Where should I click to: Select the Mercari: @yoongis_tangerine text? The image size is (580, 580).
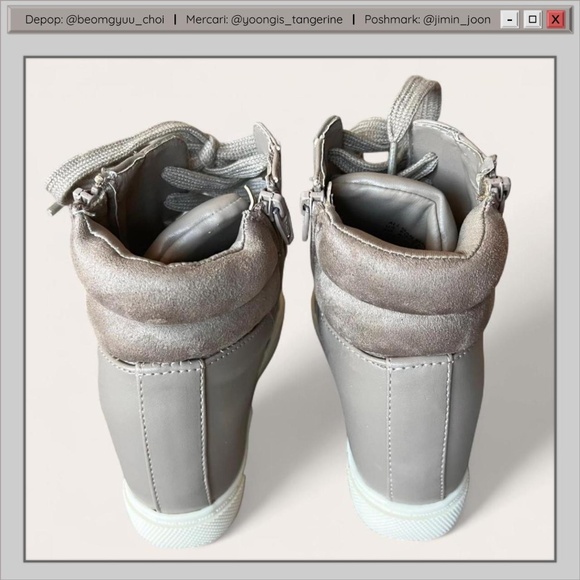click(x=264, y=20)
